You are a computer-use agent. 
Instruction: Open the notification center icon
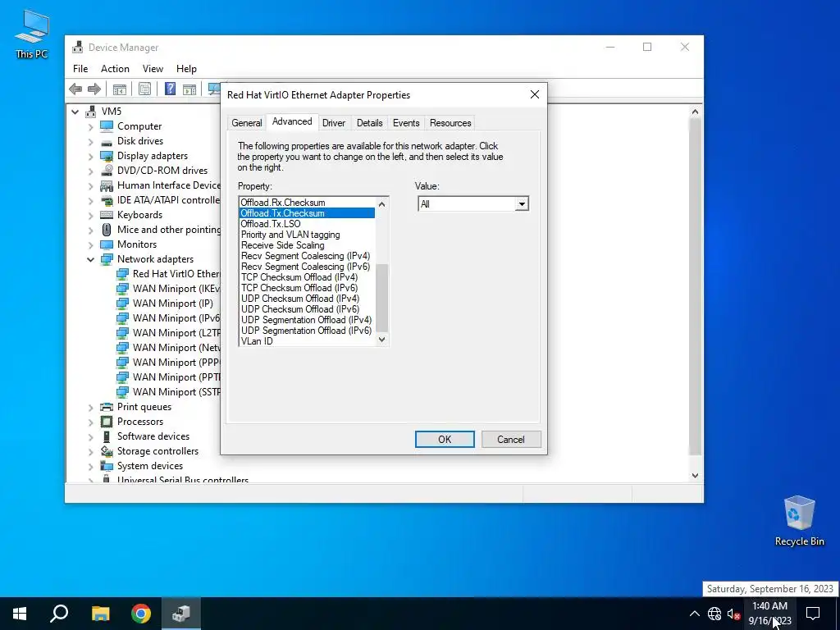[813, 614]
